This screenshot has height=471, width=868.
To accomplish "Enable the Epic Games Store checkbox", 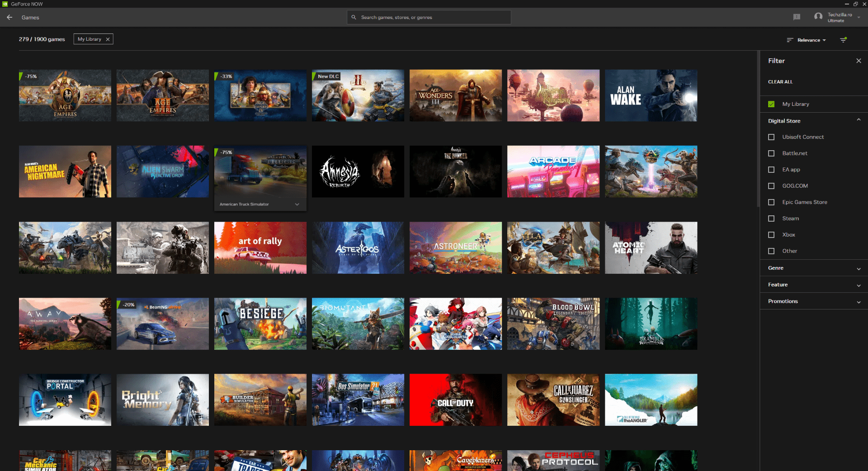I will coord(771,202).
